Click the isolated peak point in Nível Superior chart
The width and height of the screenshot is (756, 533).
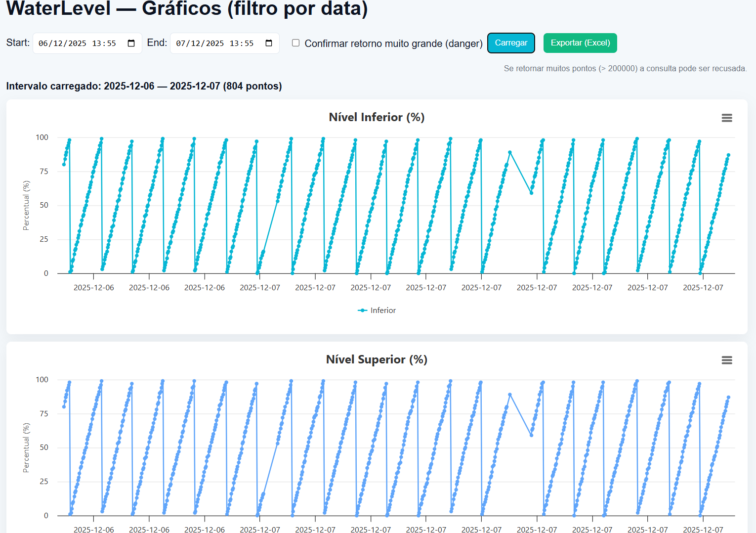click(510, 395)
